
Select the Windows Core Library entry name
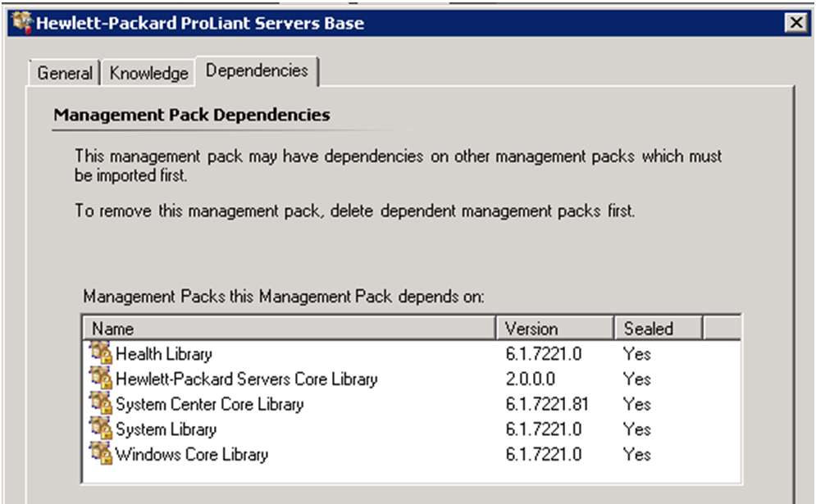[191, 454]
